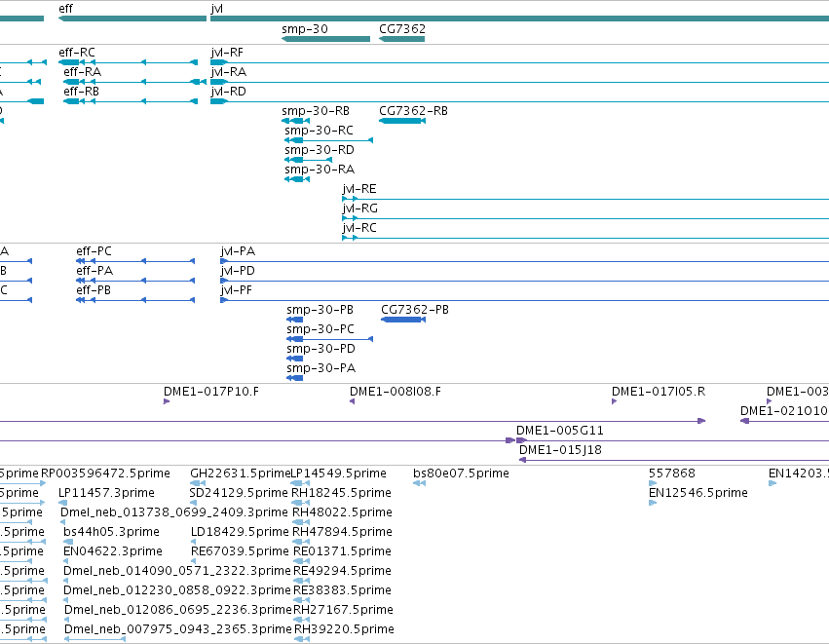Select the CG7362-PB protein feature
This screenshot has width=829, height=644.
[403, 320]
